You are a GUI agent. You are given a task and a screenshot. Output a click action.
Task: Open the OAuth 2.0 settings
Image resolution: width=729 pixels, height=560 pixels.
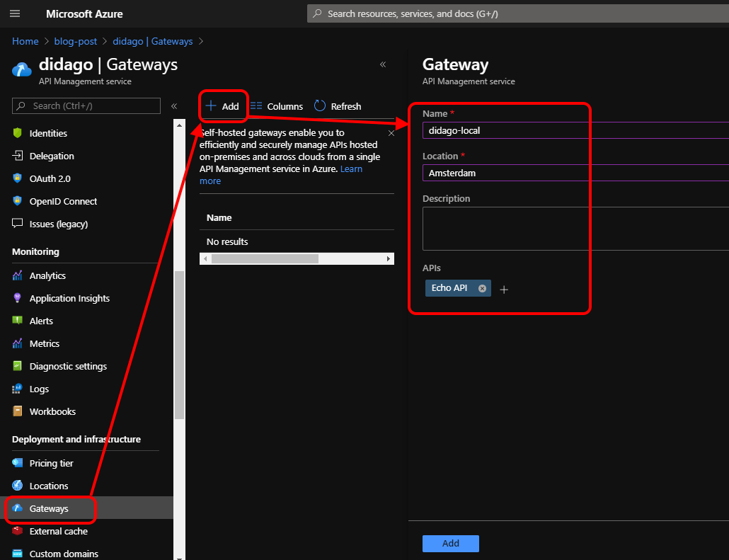[50, 178]
